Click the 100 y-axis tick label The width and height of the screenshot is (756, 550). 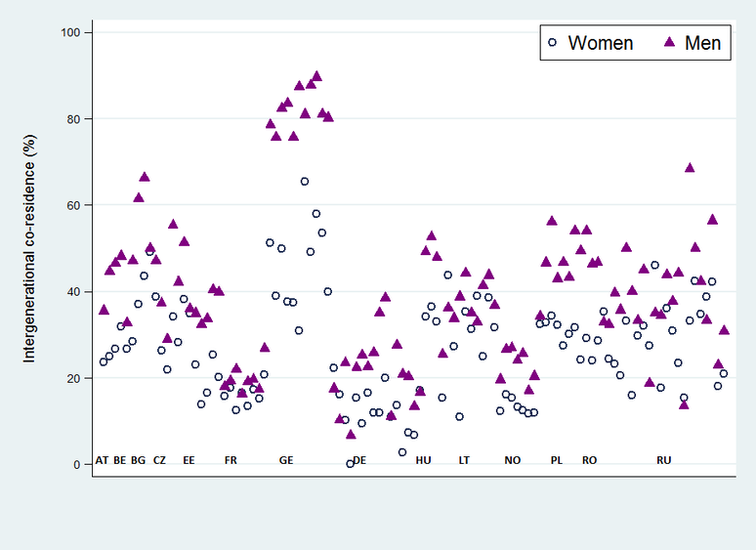click(x=70, y=33)
